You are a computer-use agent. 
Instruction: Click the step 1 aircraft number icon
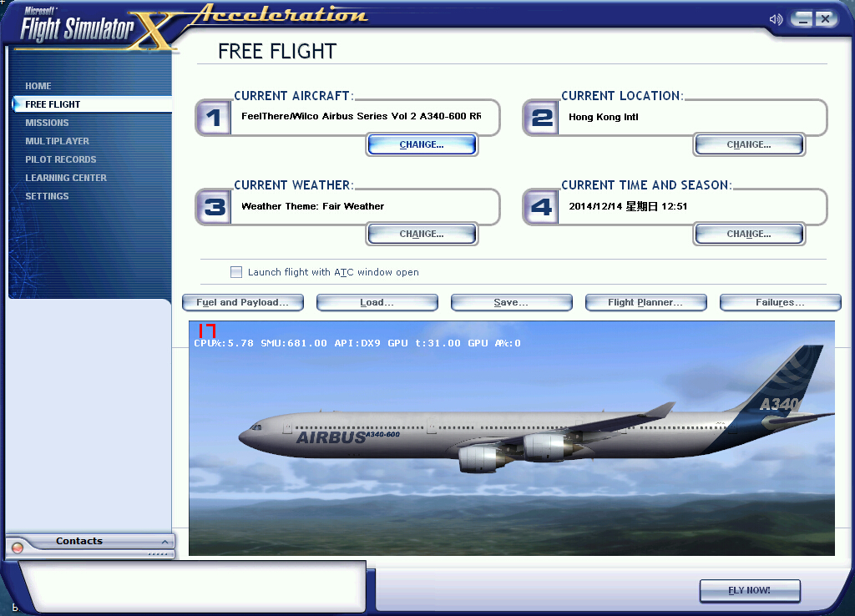pos(214,118)
